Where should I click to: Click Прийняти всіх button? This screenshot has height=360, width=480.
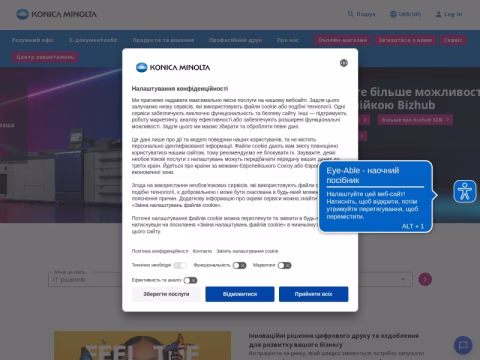pyautogui.click(x=314, y=294)
